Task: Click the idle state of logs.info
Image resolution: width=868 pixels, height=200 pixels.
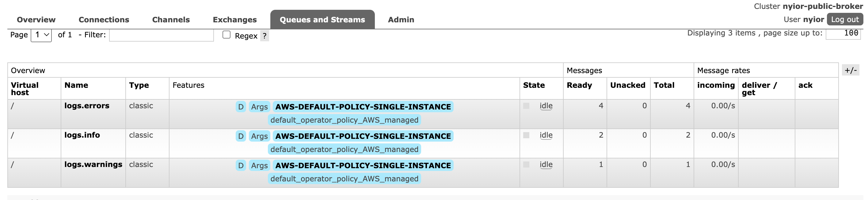Action: pyautogui.click(x=546, y=135)
